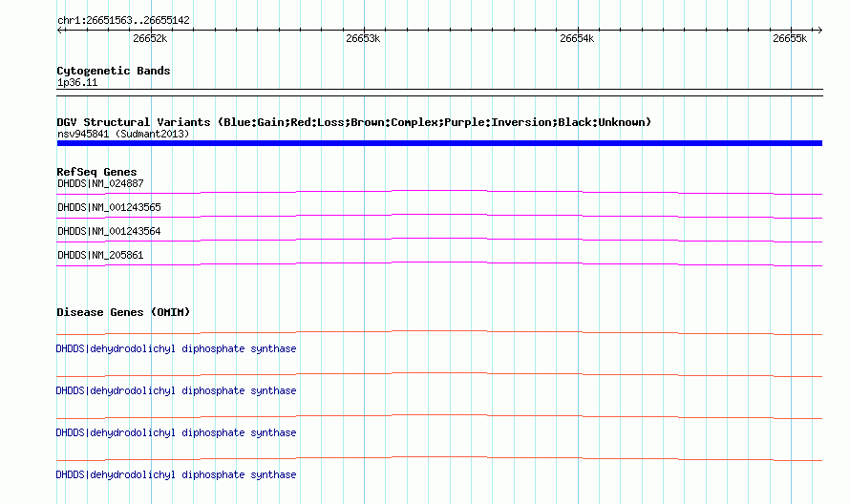Click the nsv945841 (Sudmant2013) variant label

click(x=123, y=134)
